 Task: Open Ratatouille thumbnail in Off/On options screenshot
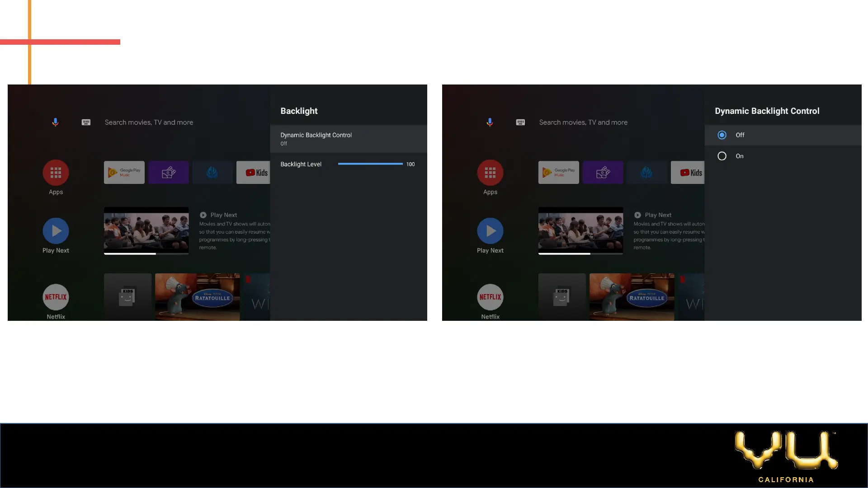[632, 297]
